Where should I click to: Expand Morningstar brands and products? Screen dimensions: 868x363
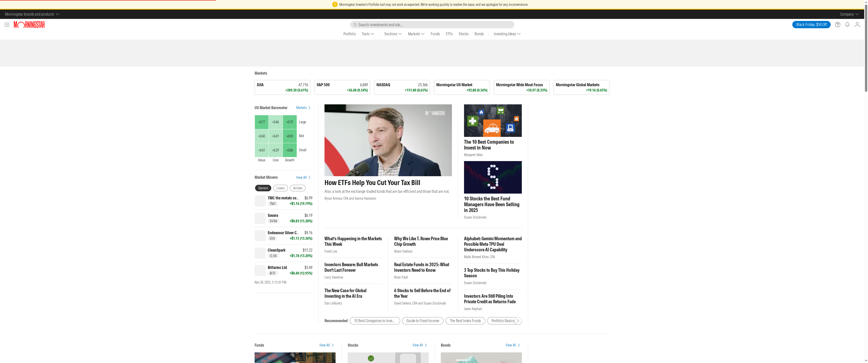(x=31, y=14)
